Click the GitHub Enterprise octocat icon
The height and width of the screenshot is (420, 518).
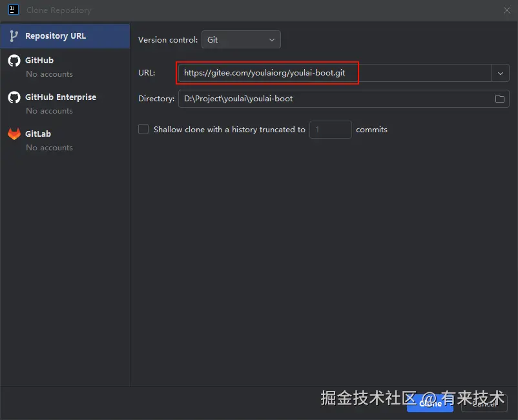pyautogui.click(x=14, y=97)
